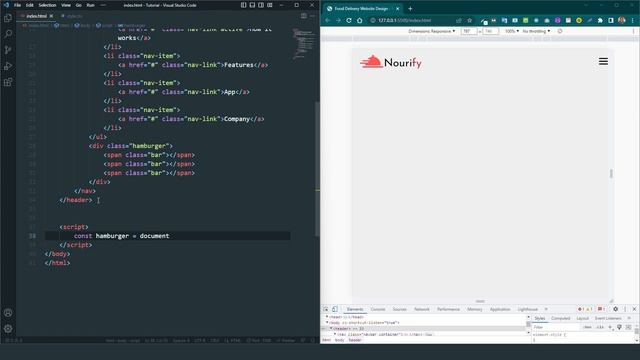Open the Run menu in VS Code

tap(91, 5)
